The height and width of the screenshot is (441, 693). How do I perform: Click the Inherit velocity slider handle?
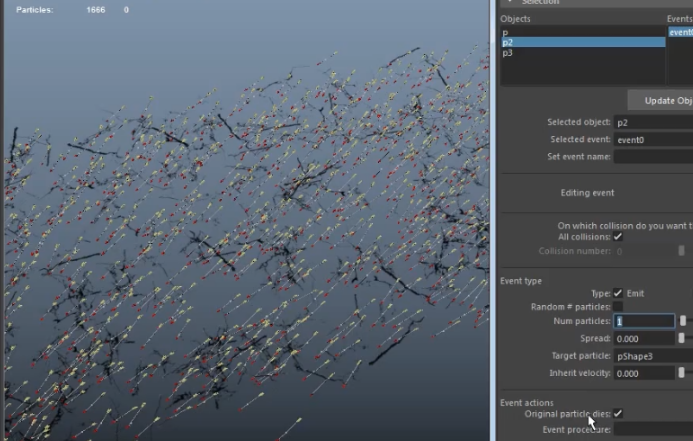[682, 373]
